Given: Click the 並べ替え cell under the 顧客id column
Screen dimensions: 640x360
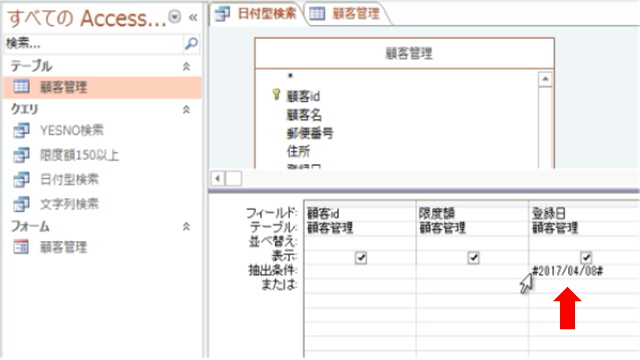Looking at the screenshot, I should 360,242.
